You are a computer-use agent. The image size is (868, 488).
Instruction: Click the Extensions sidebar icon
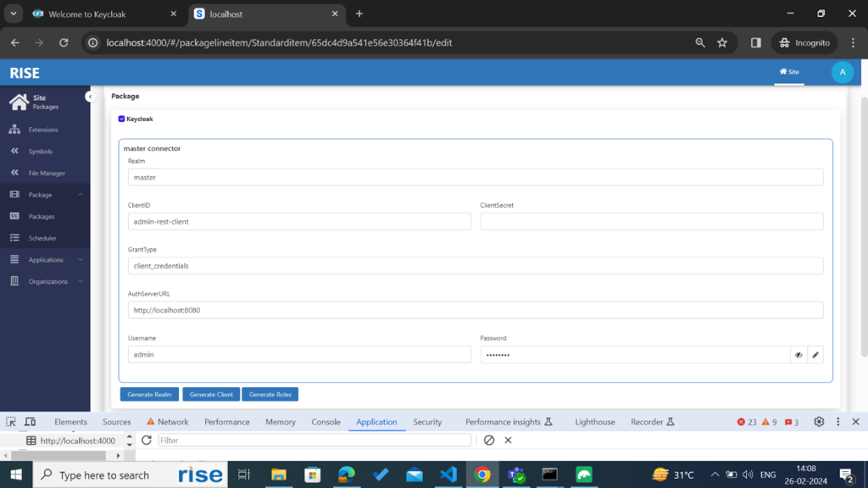point(14,130)
